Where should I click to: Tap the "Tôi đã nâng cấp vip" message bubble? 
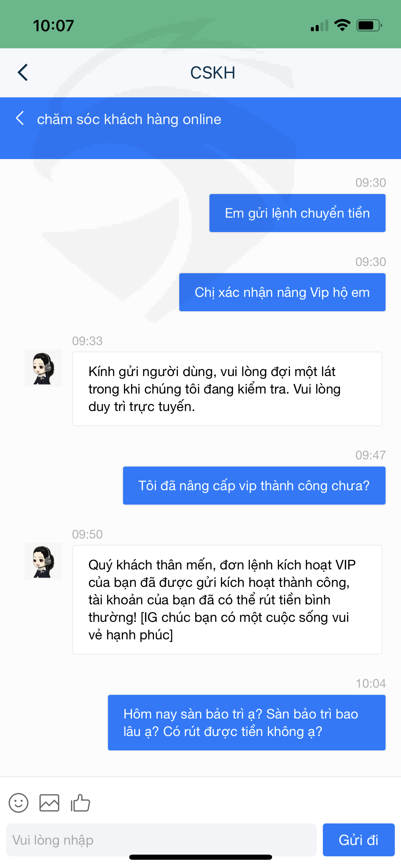tap(254, 486)
